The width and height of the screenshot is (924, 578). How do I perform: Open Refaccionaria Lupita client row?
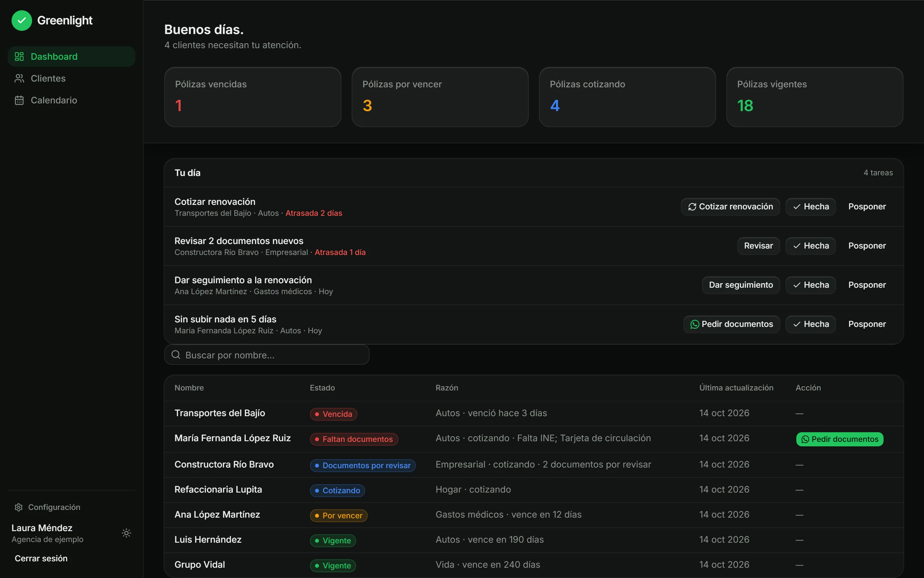pyautogui.click(x=534, y=490)
